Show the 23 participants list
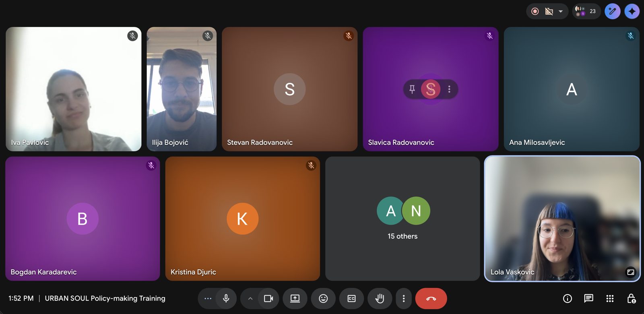 coord(586,11)
